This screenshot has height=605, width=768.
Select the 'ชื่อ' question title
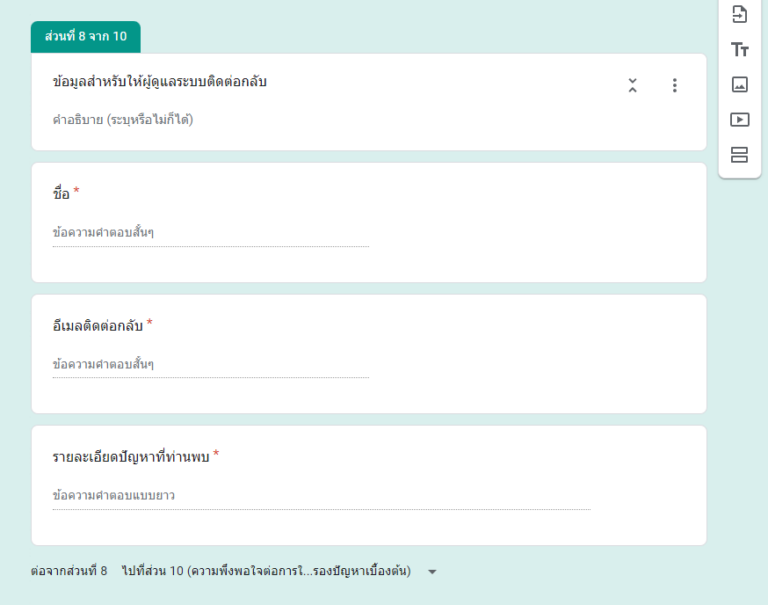pyautogui.click(x=61, y=193)
